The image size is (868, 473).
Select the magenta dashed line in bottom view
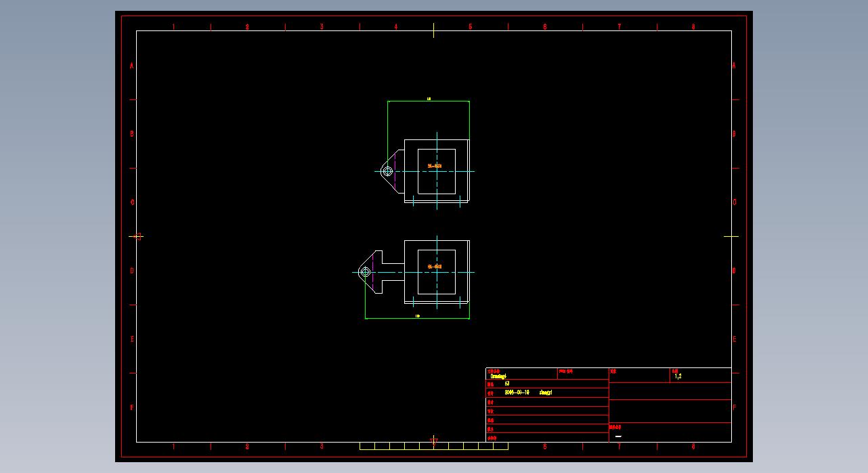[373, 272]
